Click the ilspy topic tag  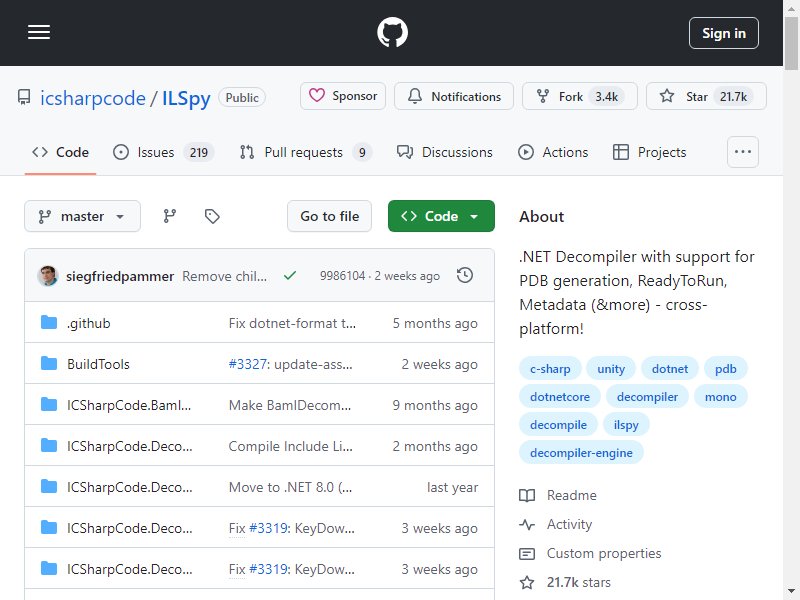click(x=626, y=424)
